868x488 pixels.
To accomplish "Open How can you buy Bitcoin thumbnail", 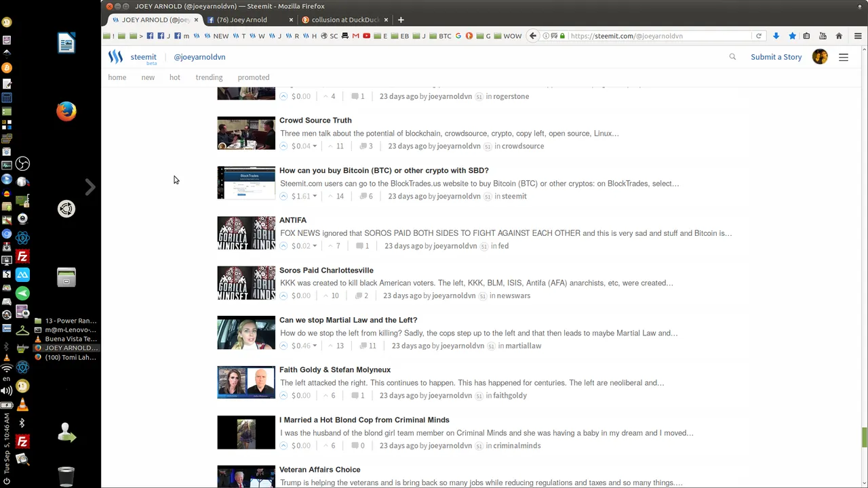I will pos(246,183).
